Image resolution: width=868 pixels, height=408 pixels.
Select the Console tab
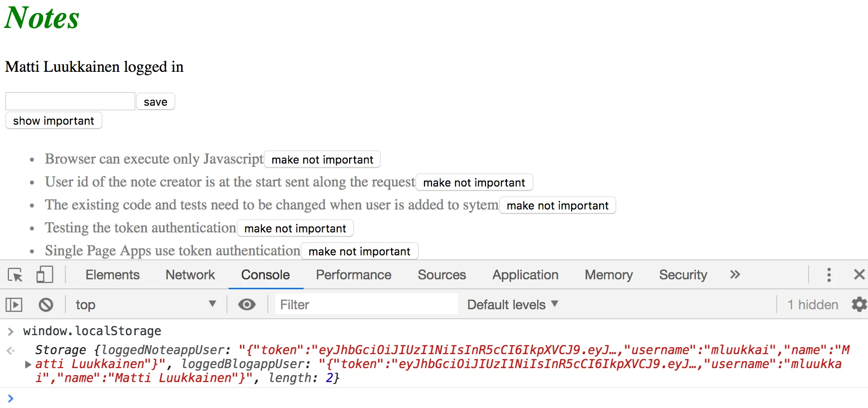(x=265, y=275)
